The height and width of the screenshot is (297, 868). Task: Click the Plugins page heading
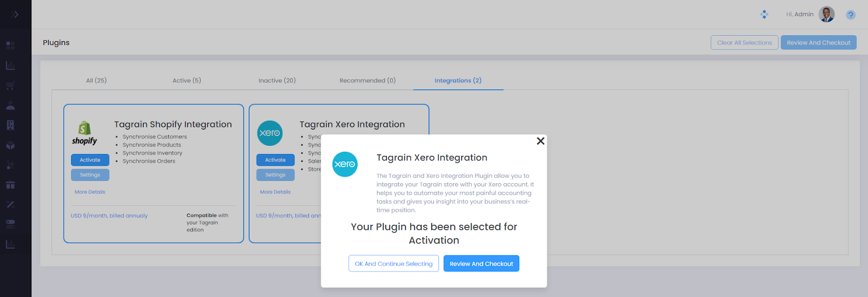pyautogui.click(x=56, y=42)
